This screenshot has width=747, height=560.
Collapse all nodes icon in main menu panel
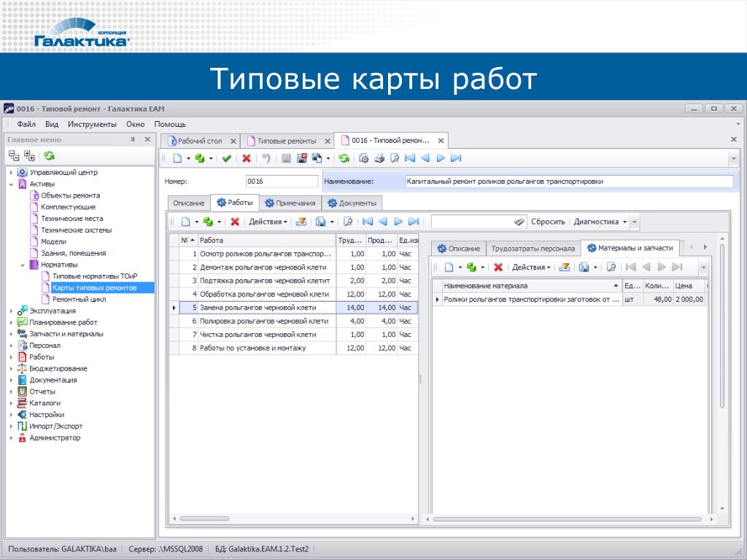pos(15,156)
